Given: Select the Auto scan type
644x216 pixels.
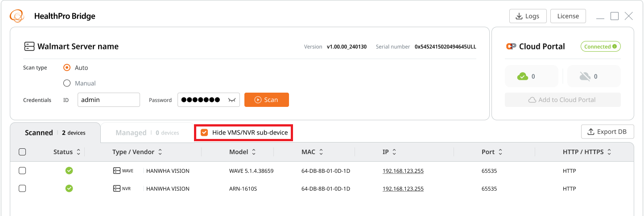Looking at the screenshot, I should (67, 68).
